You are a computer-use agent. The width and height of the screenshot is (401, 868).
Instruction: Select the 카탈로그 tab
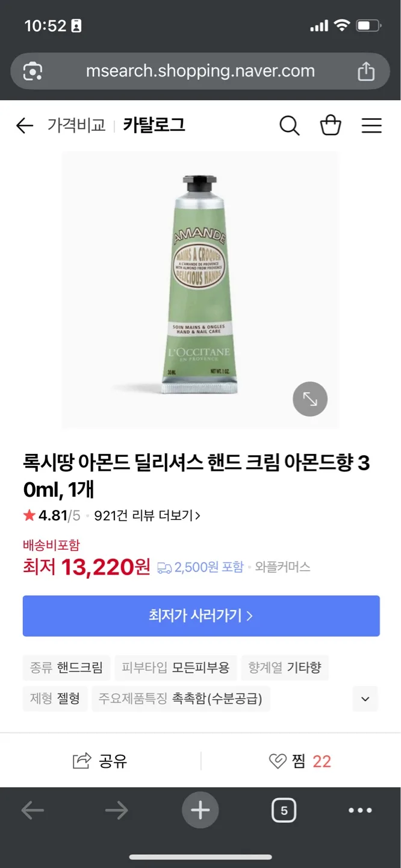[154, 125]
